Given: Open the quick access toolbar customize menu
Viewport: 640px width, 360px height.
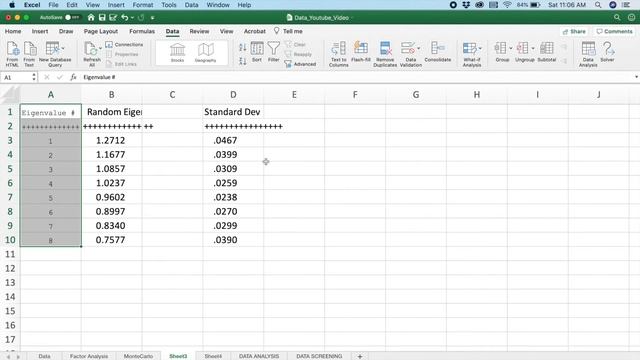Looking at the screenshot, I should [x=152, y=18].
